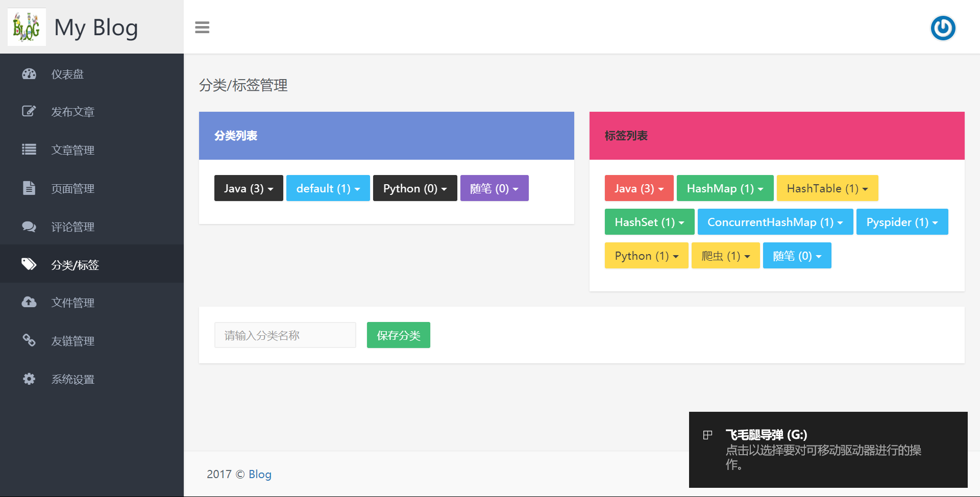Expand the ConcurrentHashMap (1) tag dropdown
The image size is (980, 497).
coord(775,222)
